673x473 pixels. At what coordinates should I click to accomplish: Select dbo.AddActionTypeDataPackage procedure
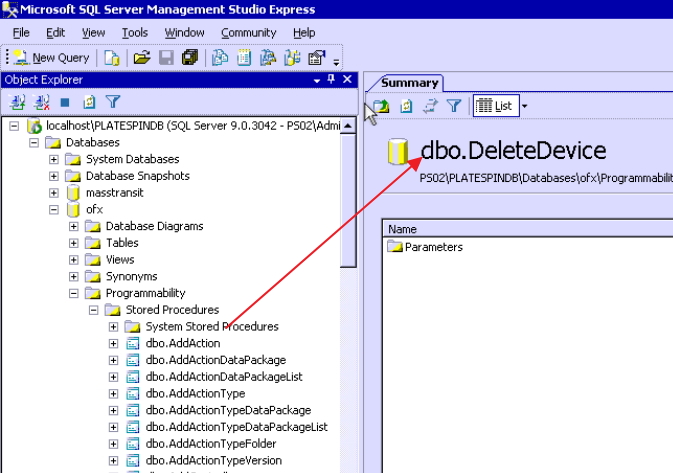[228, 410]
